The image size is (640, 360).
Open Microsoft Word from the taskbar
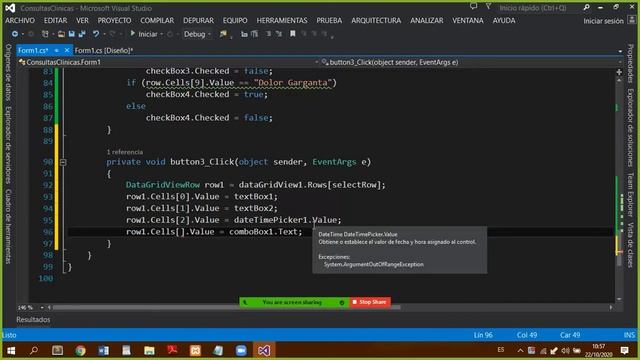click(x=103, y=351)
